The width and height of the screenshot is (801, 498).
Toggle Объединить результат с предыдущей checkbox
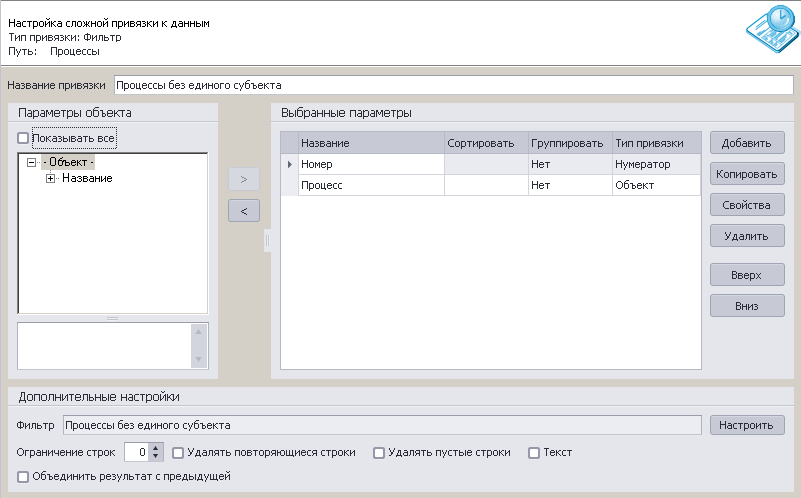point(23,477)
